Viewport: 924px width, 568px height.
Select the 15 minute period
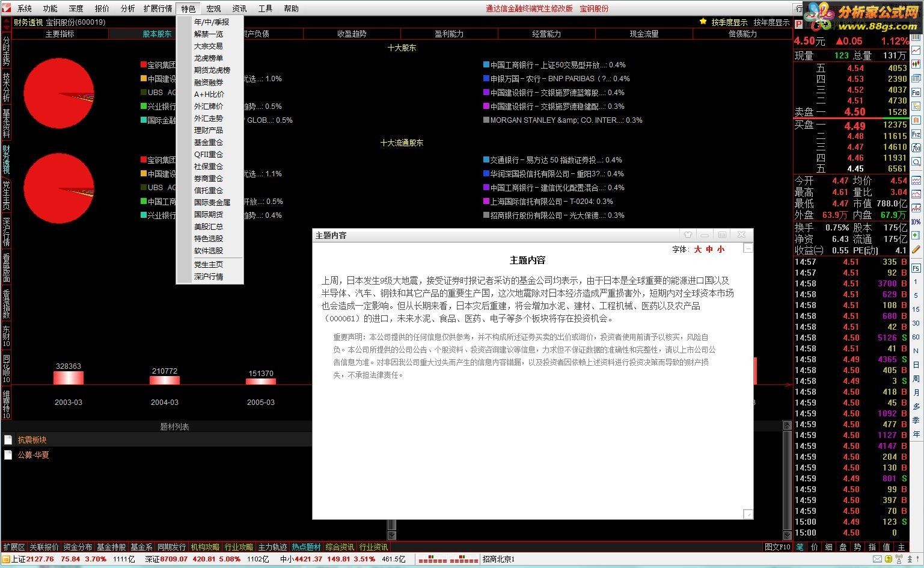point(916,309)
